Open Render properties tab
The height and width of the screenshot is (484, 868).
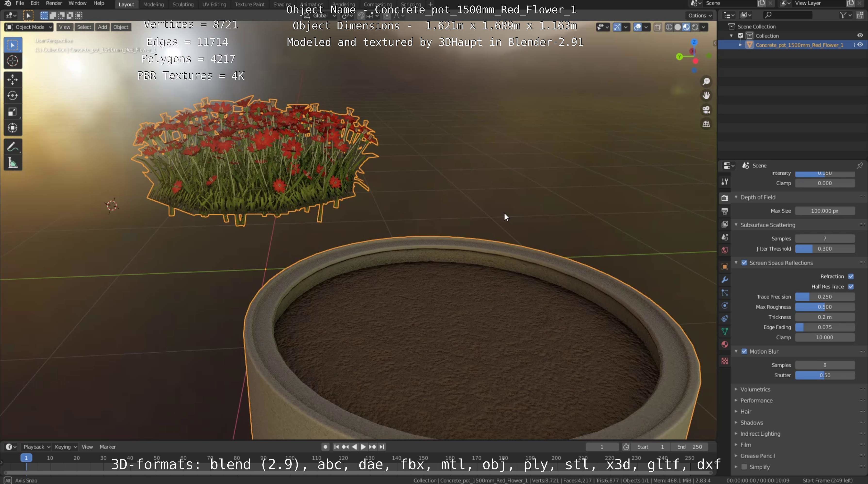(724, 198)
